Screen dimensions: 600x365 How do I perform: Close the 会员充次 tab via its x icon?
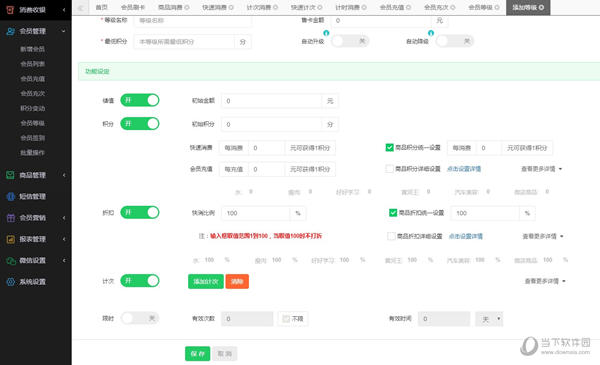(453, 7)
